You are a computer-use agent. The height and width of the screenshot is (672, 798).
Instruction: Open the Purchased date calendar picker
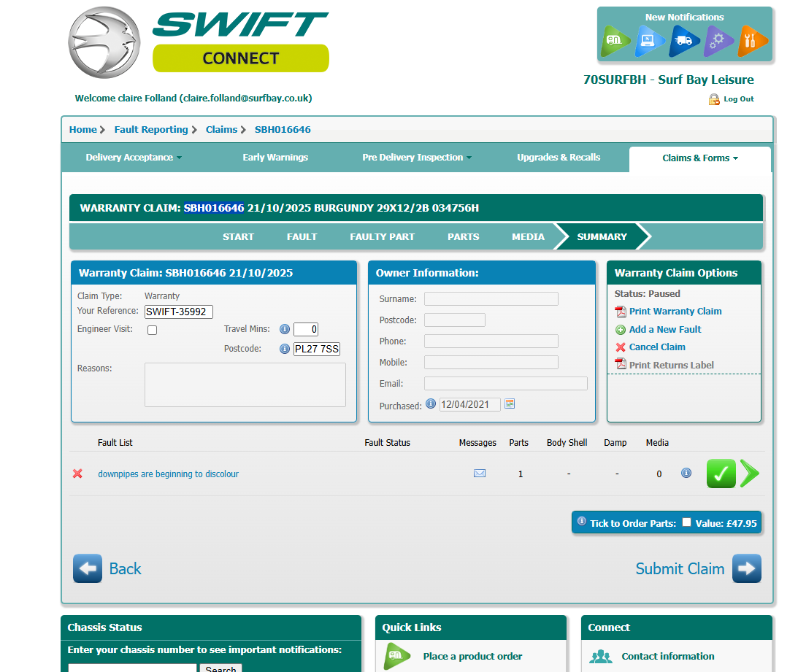pyautogui.click(x=510, y=404)
